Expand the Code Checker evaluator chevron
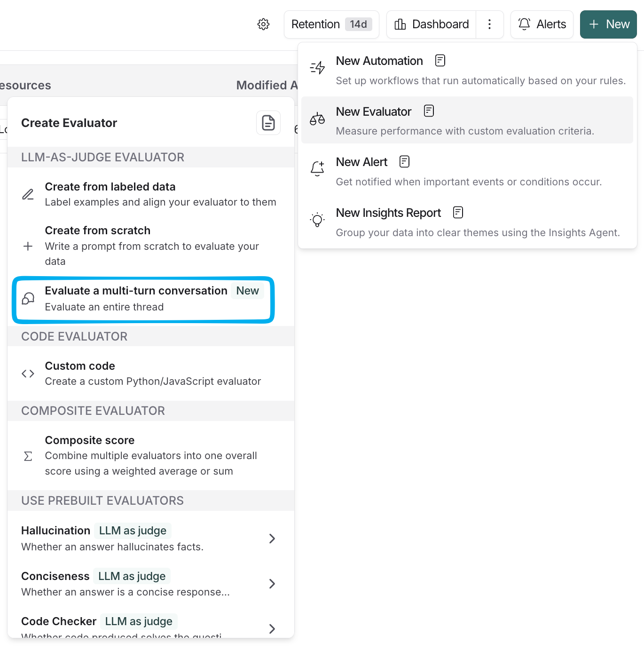This screenshot has width=644, height=651. tap(272, 629)
